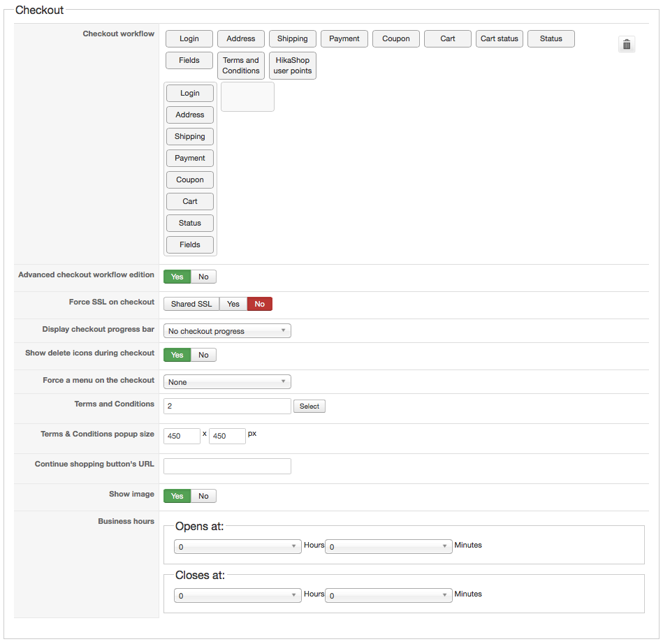Disable Show delete icons during checkout
The image size is (663, 644).
(203, 355)
